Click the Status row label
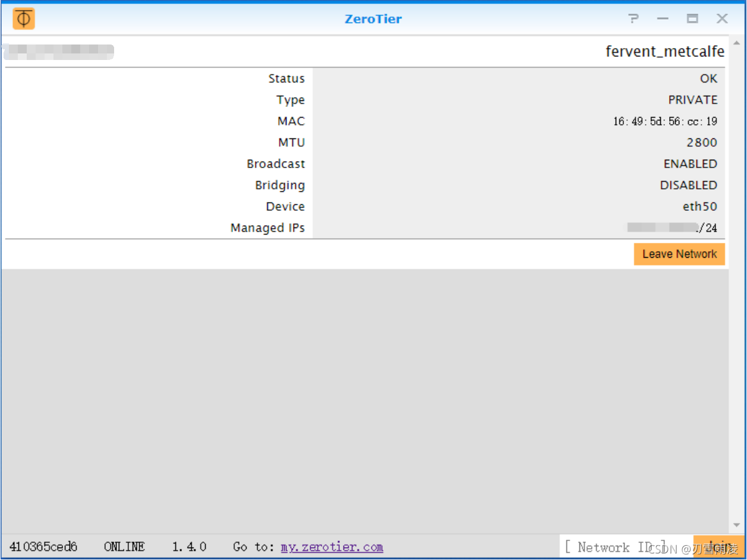 [x=286, y=78]
